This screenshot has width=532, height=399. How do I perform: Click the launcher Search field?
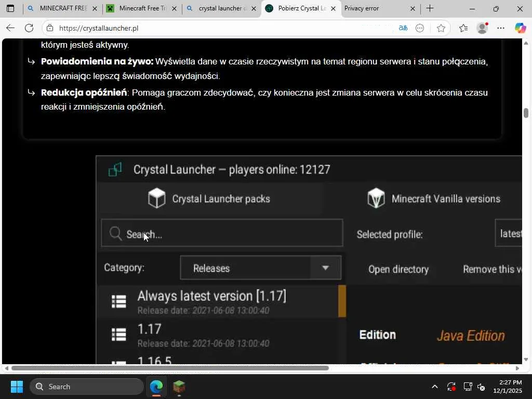222,233
